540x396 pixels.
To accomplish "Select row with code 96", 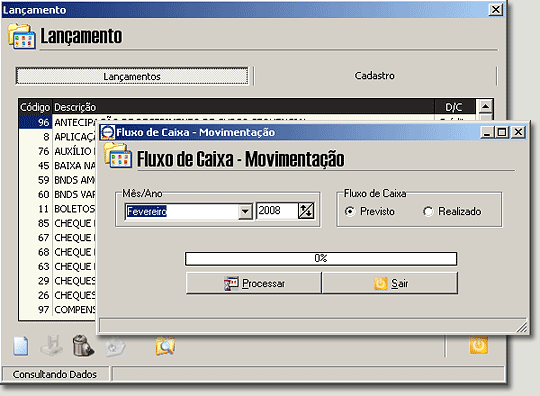I will (x=58, y=122).
